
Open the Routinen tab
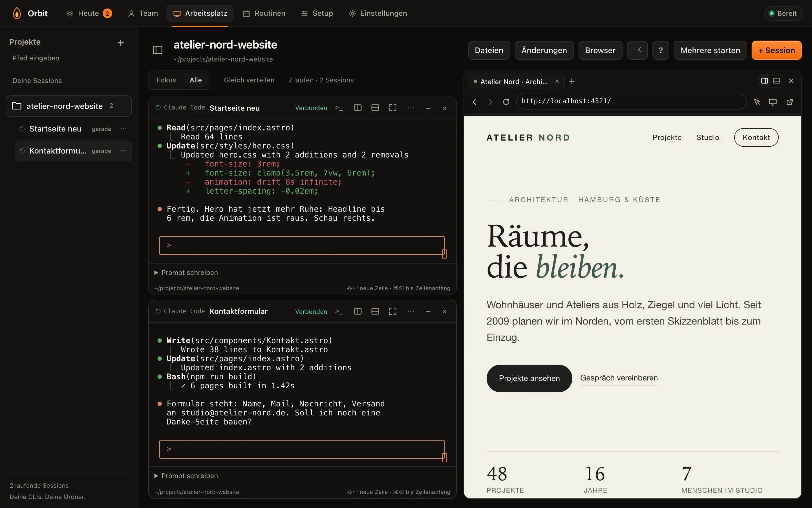264,14
